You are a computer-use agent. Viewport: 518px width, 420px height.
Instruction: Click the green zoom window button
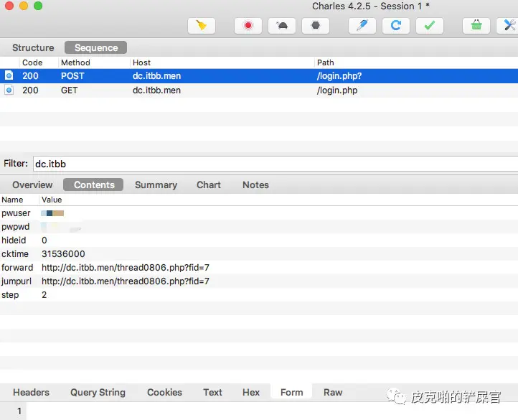pos(38,5)
